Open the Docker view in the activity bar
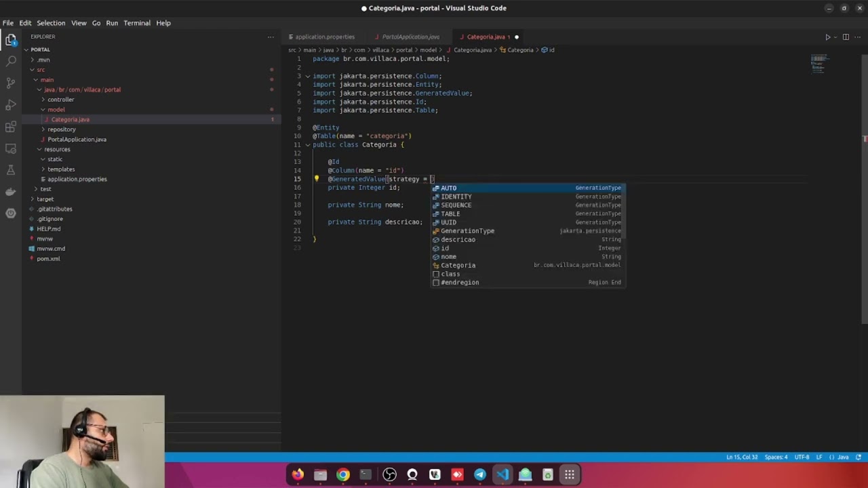 (x=11, y=192)
